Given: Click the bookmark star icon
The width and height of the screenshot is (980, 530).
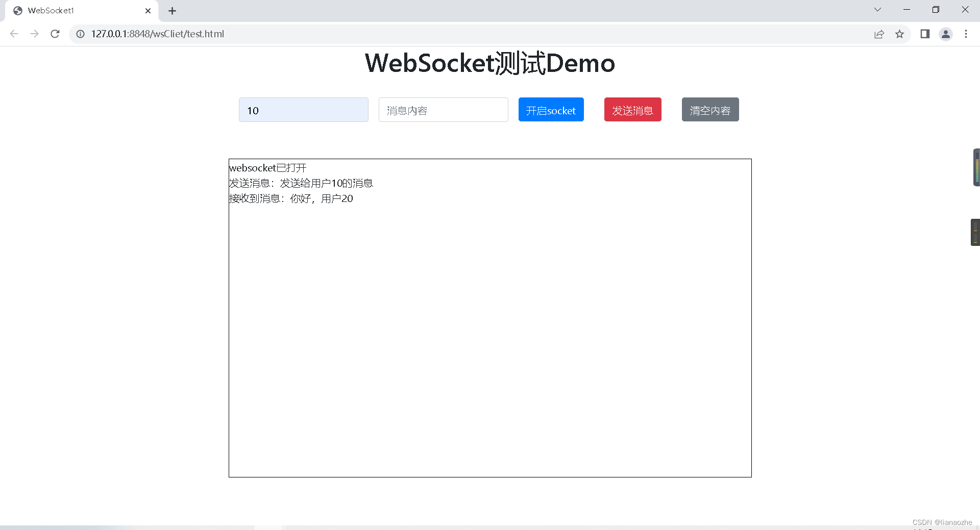Looking at the screenshot, I should [900, 34].
